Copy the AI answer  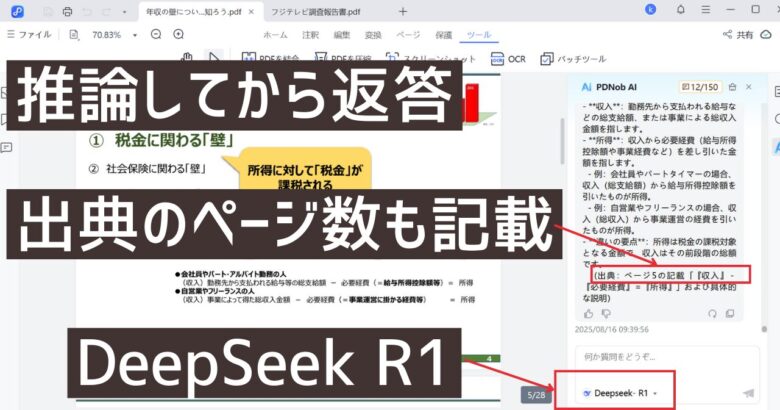point(730,313)
